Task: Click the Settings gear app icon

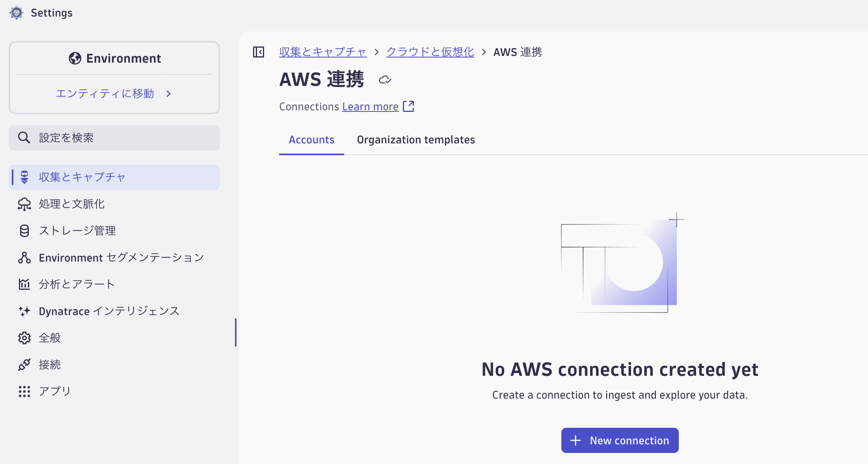Action: pos(16,13)
